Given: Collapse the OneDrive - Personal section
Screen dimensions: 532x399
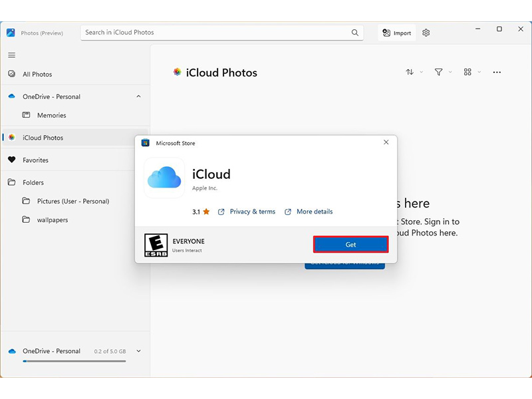Looking at the screenshot, I should click(138, 96).
